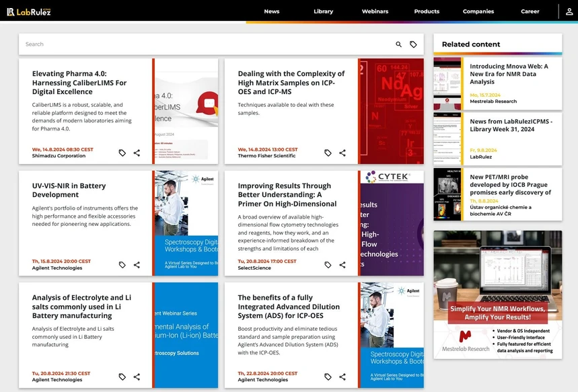The image size is (578, 392).
Task: Open tag filter icon in search bar
Action: pos(413,44)
